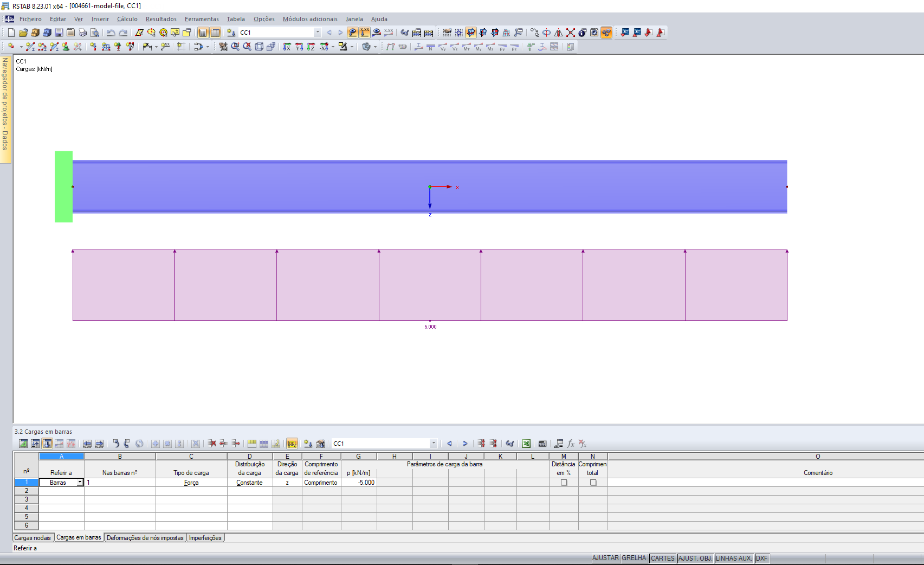The width and height of the screenshot is (924, 565).
Task: Toggle AJUST. OBJ. object snap in the status bar
Action: coord(695,558)
